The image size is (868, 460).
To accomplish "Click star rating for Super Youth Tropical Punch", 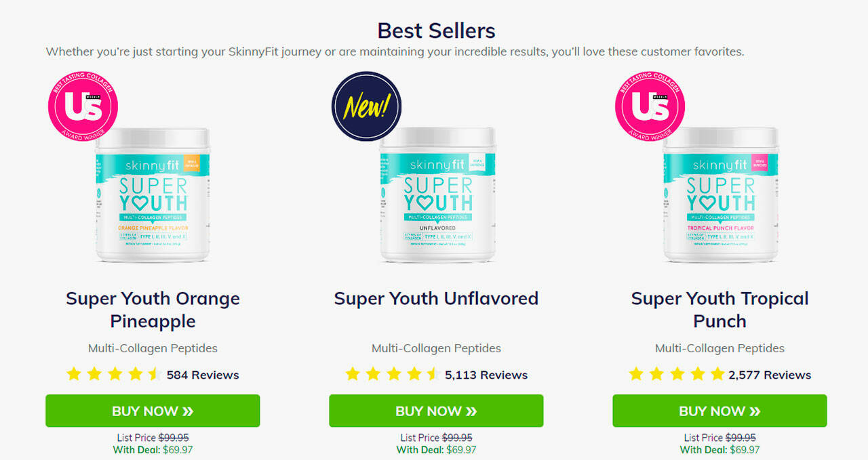I will click(676, 374).
